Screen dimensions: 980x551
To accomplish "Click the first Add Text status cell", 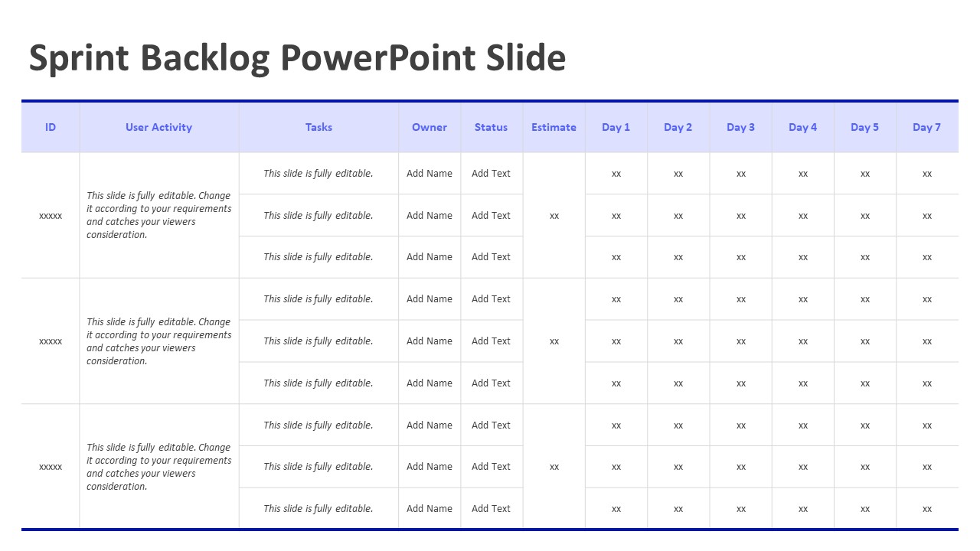I will (491, 174).
